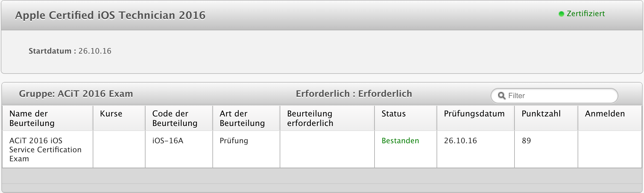Screen dimensions: 644x193
Task: Sort by Name der Beurteilung column
Action: 32,118
